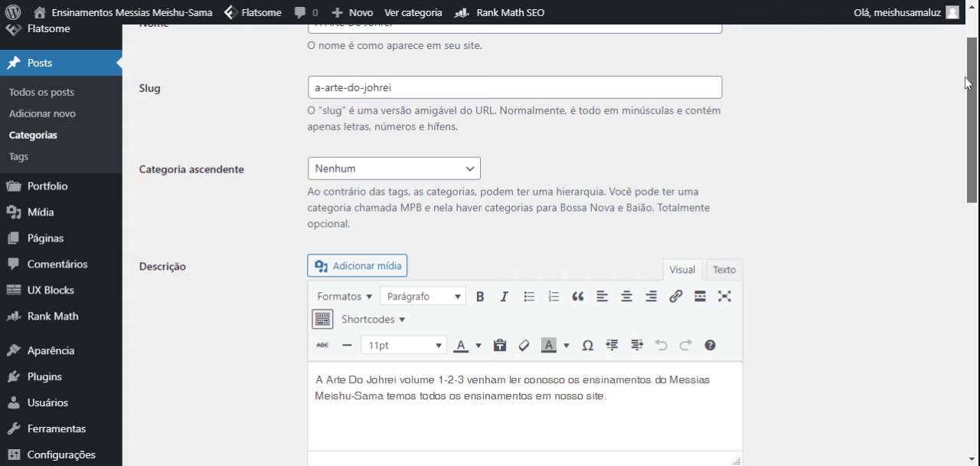Click Adicionar novo in the sidebar
This screenshot has width=980, height=466.
click(x=42, y=113)
